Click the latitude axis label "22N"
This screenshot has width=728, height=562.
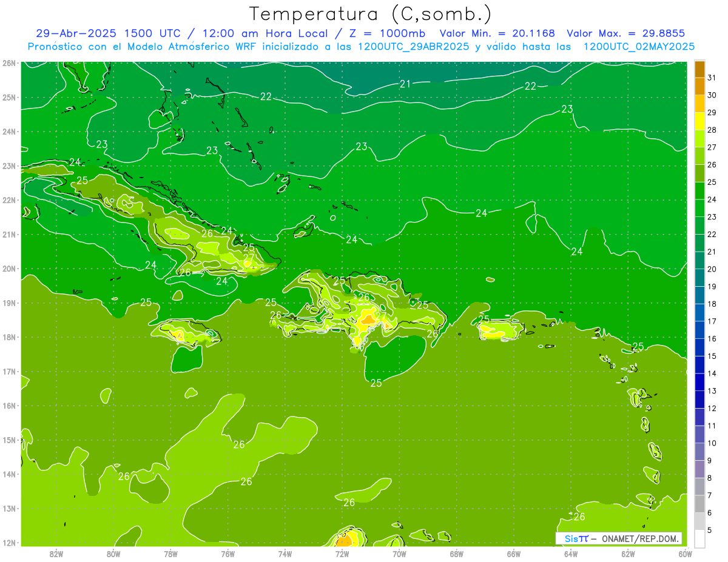click(x=8, y=200)
